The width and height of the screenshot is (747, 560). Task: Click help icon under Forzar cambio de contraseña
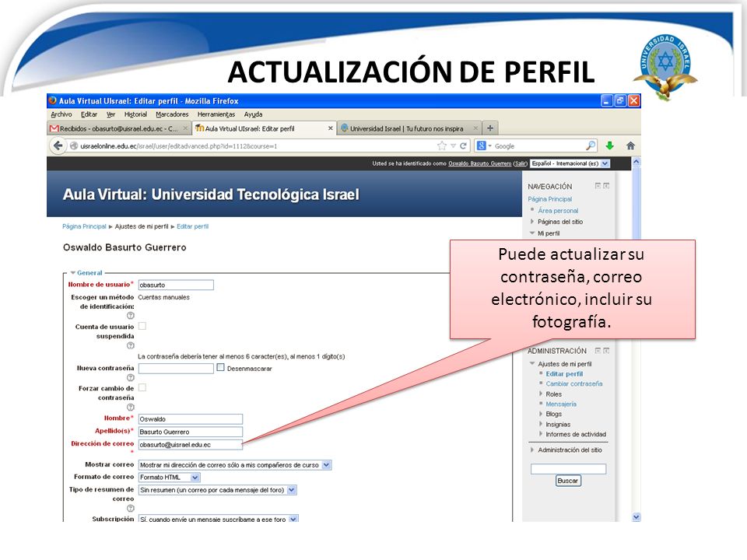coord(130,407)
